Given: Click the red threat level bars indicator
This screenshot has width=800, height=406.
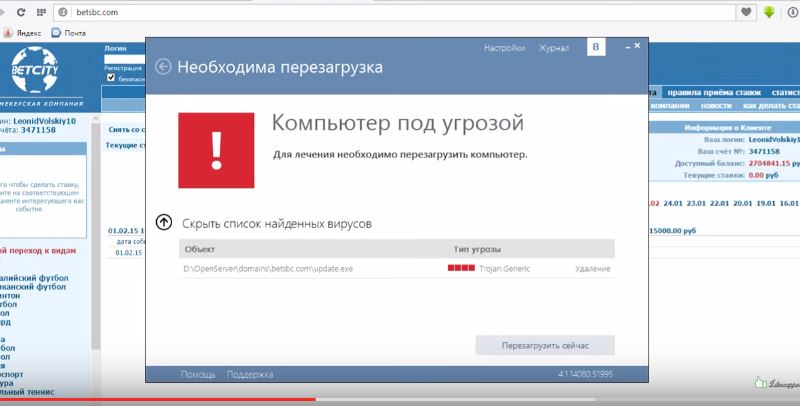Looking at the screenshot, I should [x=461, y=268].
